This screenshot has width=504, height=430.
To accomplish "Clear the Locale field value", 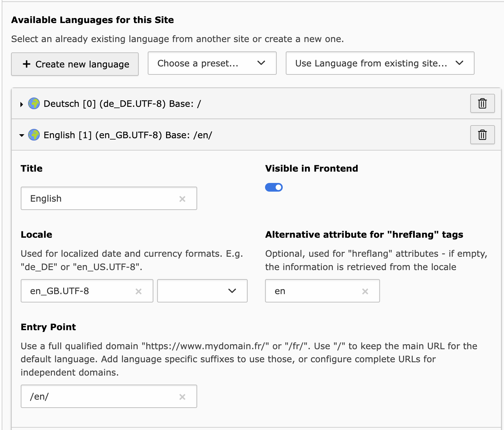I will click(x=138, y=291).
